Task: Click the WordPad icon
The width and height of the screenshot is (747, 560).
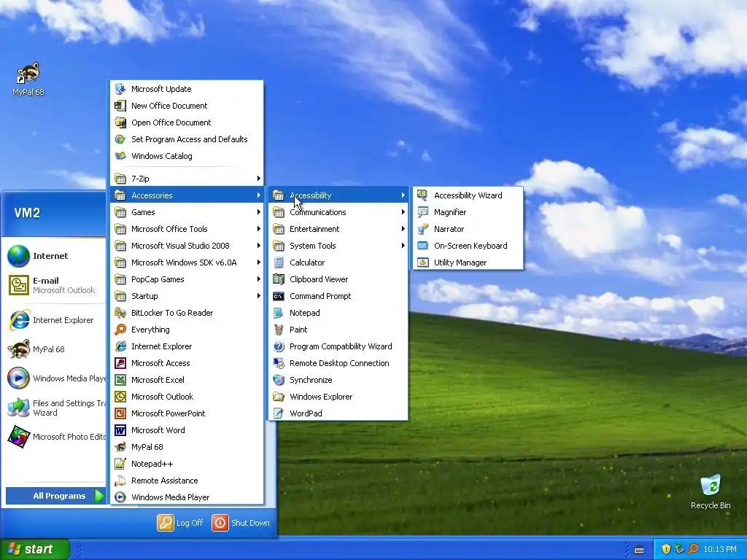Action: 279,413
